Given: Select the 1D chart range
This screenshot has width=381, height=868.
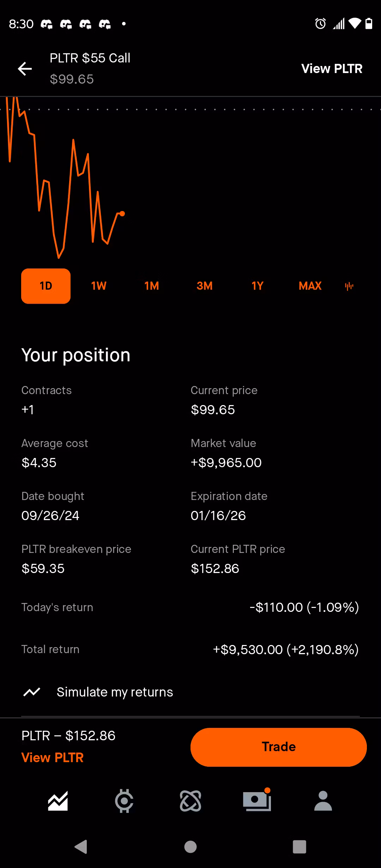Looking at the screenshot, I should (x=46, y=286).
